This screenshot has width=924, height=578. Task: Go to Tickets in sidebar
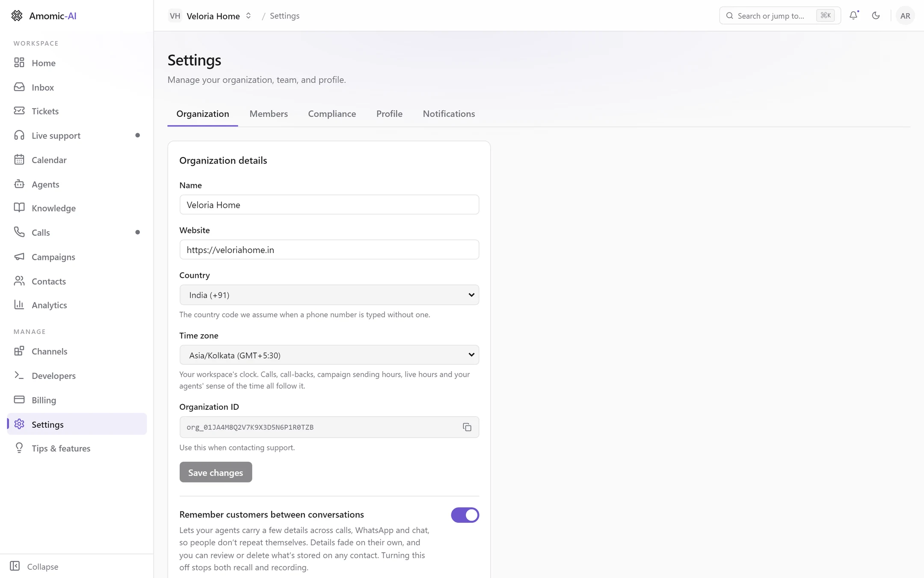77,111
